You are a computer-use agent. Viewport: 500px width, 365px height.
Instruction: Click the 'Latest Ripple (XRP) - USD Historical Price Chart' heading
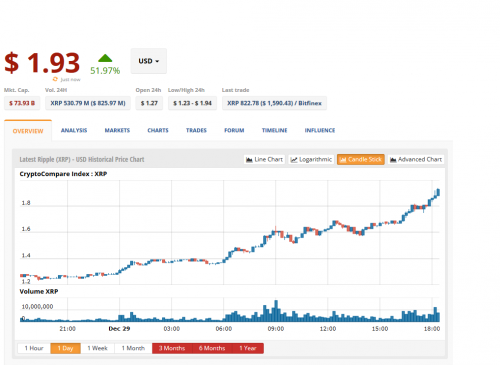point(82,159)
